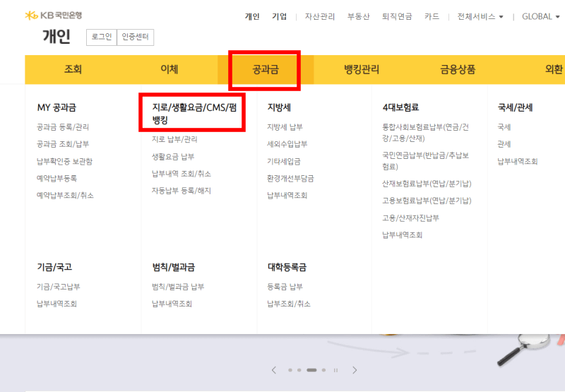
Task: Go to previous banner slide arrow
Action: (x=274, y=370)
